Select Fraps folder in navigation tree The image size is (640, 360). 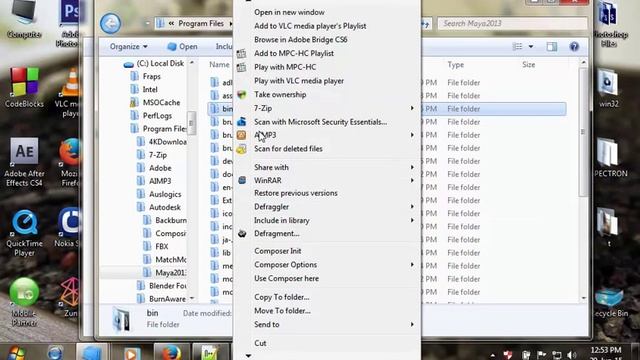point(151,76)
